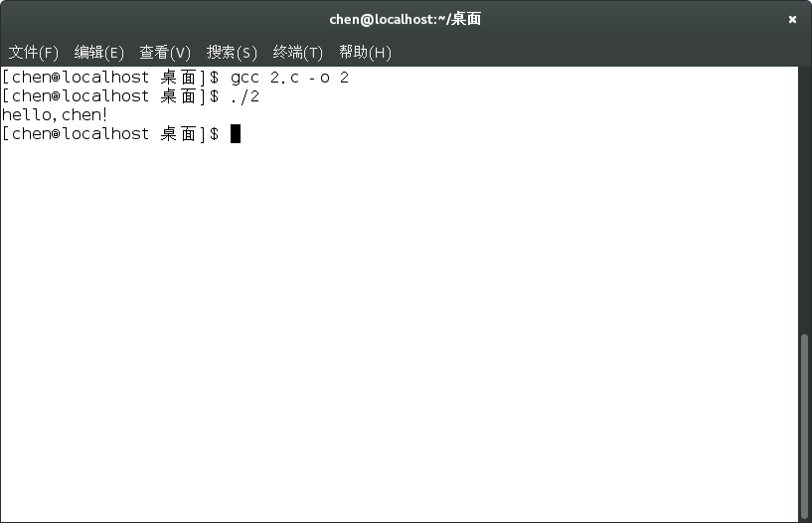
Task: Click the prompt text on the first line
Action: click(109, 78)
